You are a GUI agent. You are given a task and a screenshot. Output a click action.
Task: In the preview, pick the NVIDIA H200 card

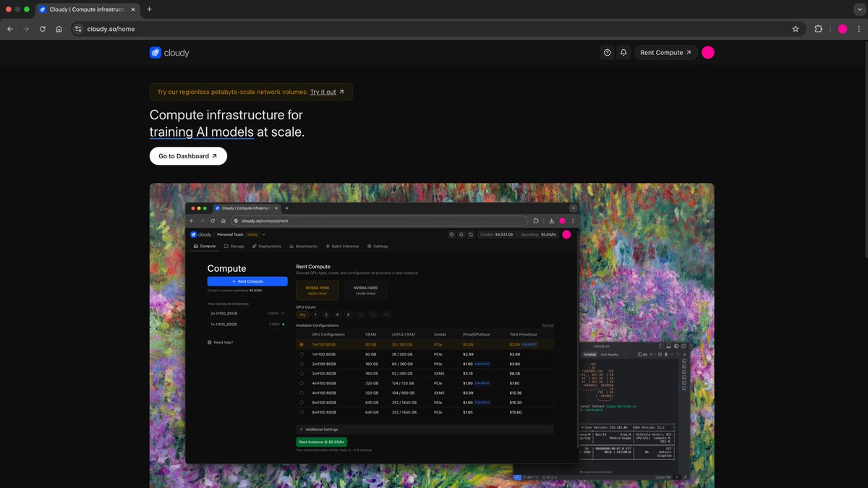[x=365, y=290]
